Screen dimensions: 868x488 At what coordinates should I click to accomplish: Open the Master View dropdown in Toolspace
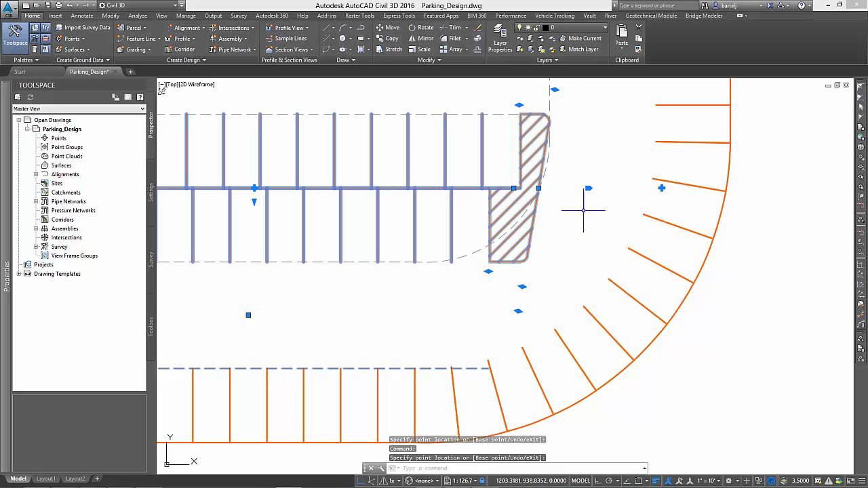(79, 108)
